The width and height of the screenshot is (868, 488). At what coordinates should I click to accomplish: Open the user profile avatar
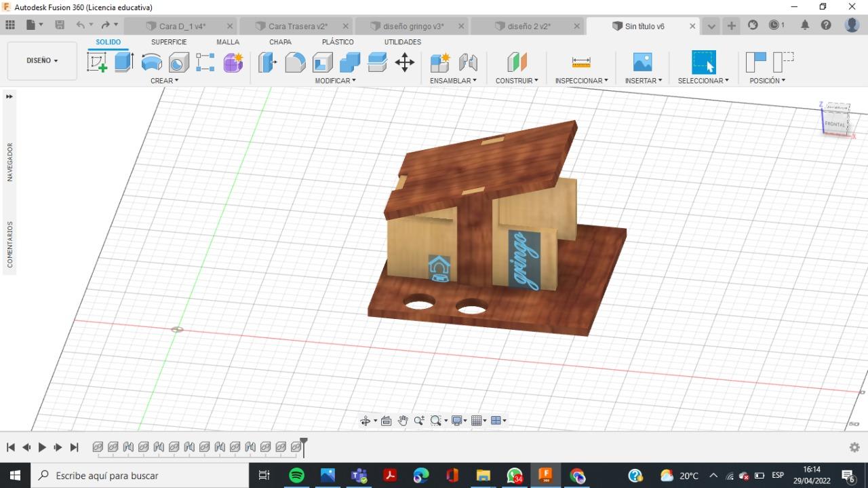(x=852, y=25)
